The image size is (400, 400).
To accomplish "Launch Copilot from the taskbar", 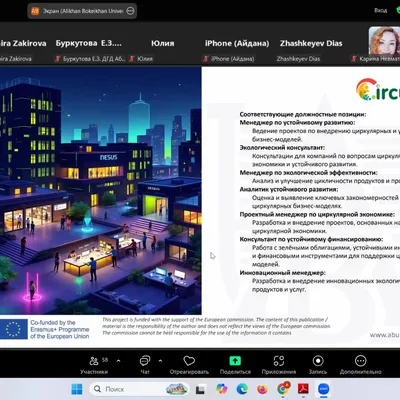I will [221, 389].
